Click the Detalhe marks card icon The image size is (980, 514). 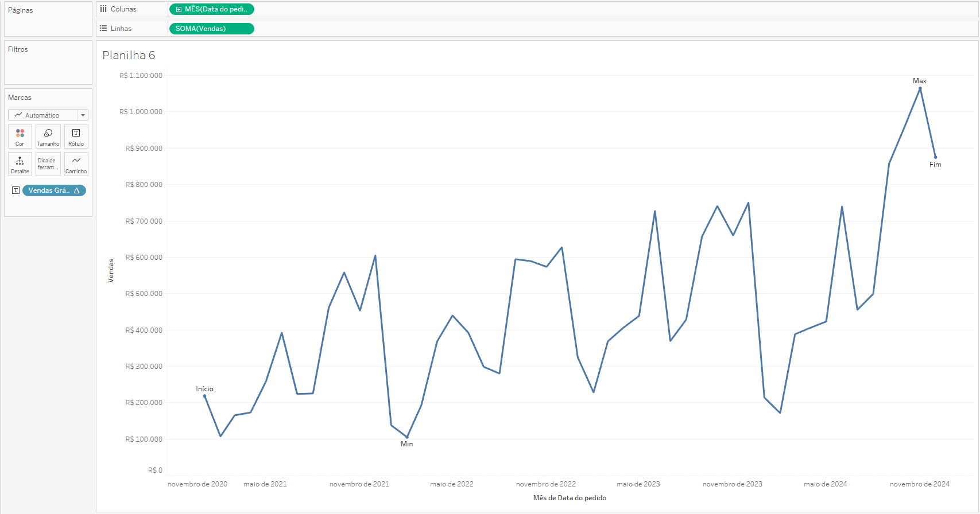pyautogui.click(x=20, y=164)
